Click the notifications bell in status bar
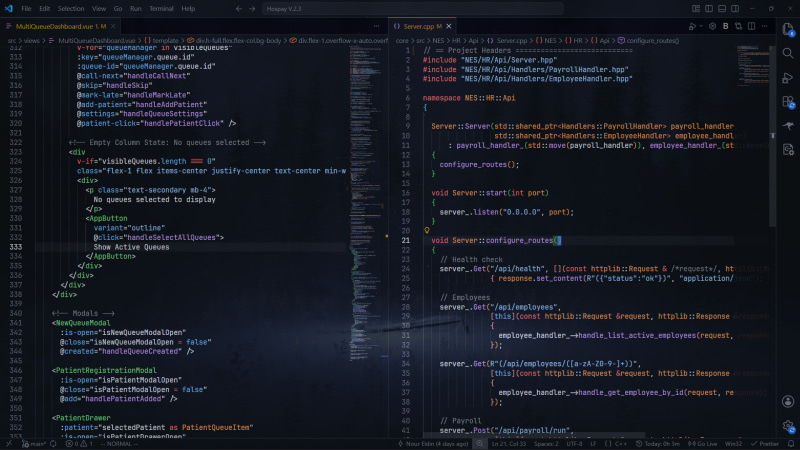 click(x=791, y=444)
